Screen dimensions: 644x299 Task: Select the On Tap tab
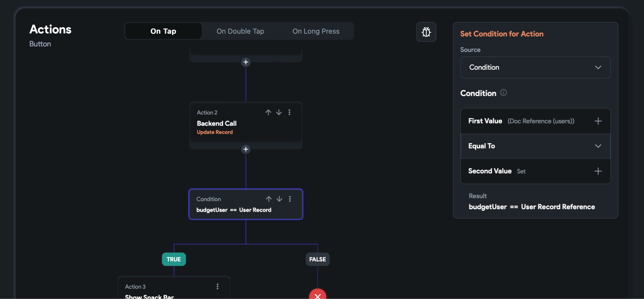(x=163, y=31)
